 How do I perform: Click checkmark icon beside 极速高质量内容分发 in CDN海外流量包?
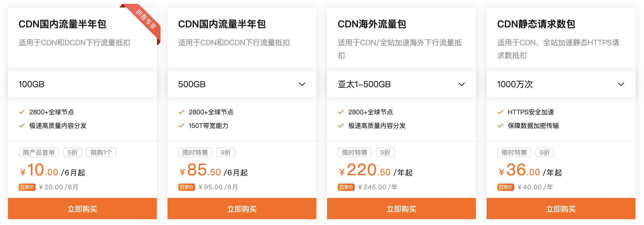point(341,126)
